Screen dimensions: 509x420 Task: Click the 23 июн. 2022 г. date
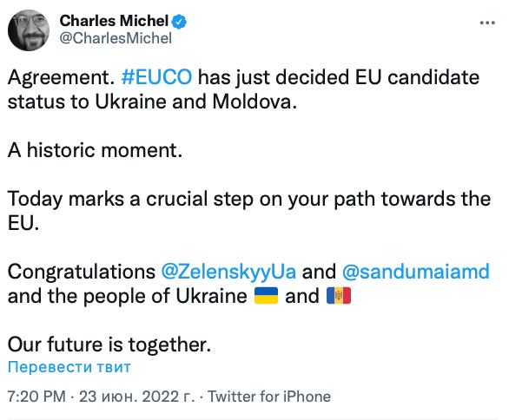(137, 397)
